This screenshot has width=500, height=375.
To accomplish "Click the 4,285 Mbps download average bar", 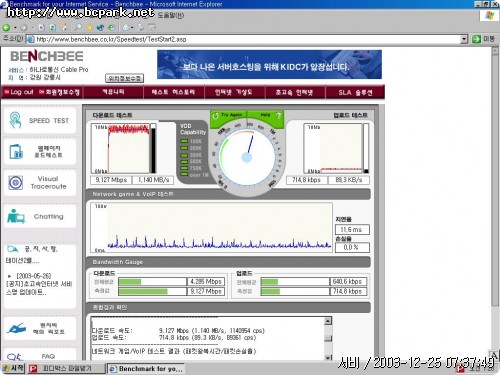I will 152,282.
